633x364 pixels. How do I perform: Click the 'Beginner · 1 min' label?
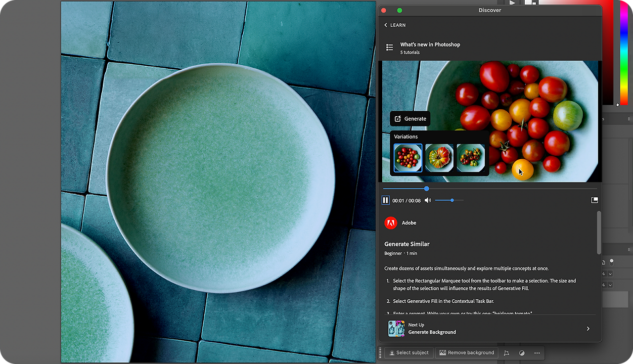401,253
